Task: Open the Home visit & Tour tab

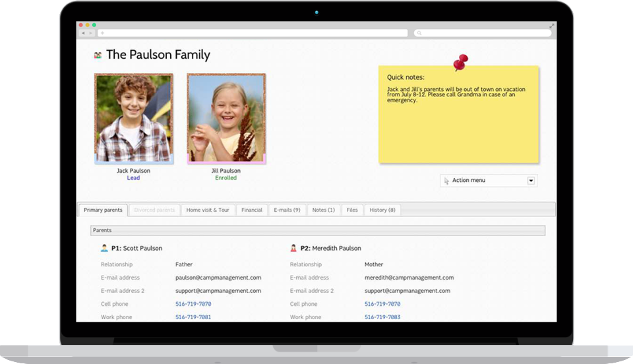Action: coord(208,210)
